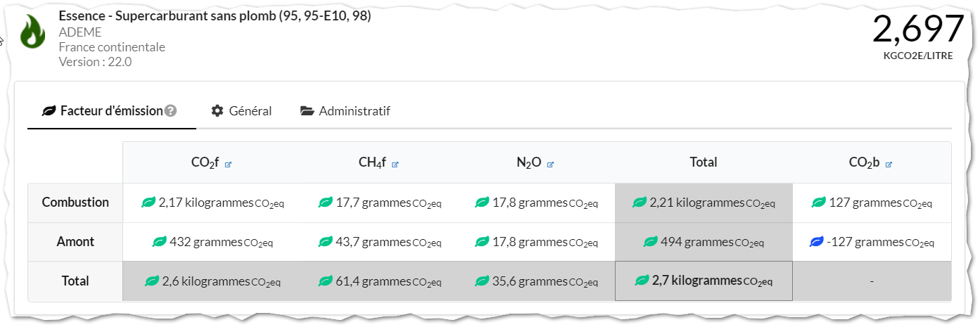Open the external link icon next to N2O
980x327 pixels.
tap(550, 164)
